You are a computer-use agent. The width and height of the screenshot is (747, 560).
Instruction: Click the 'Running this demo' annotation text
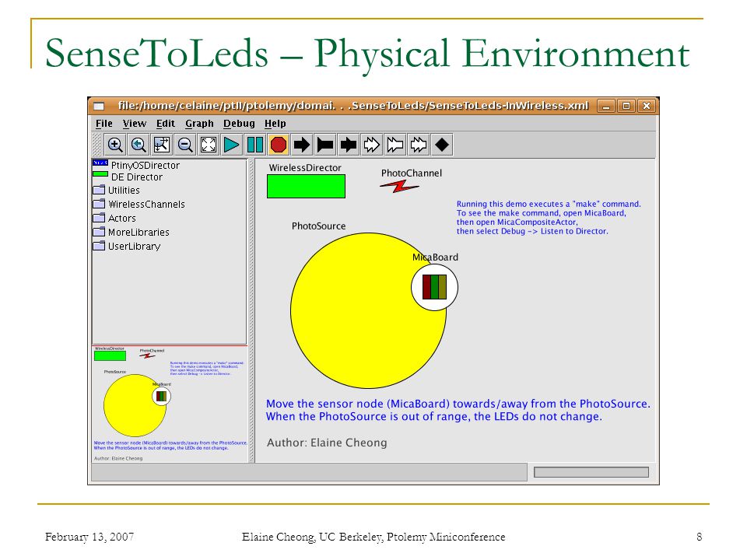click(549, 218)
